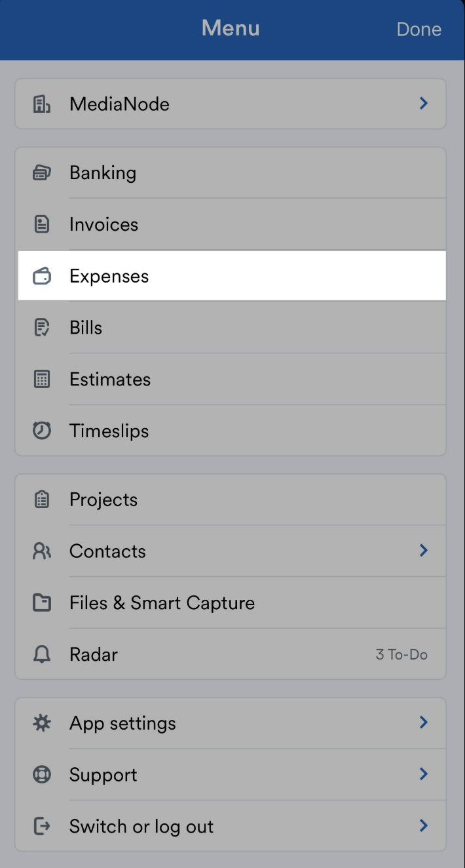Click the Expenses wallet icon
465x868 pixels.
(x=41, y=276)
